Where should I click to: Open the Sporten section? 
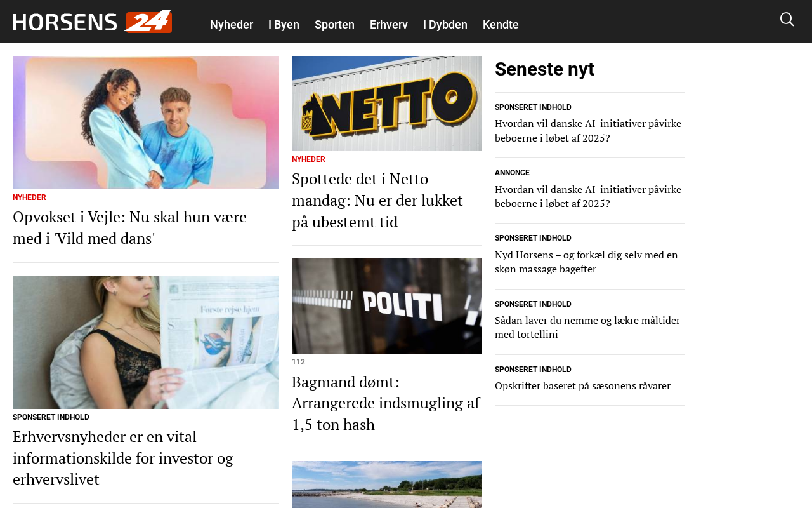pyautogui.click(x=334, y=25)
